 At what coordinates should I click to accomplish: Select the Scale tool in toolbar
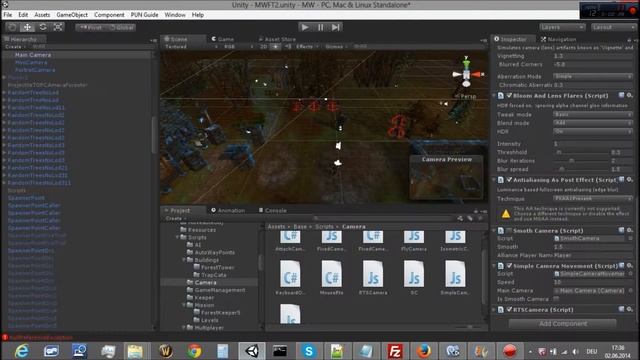tap(58, 27)
